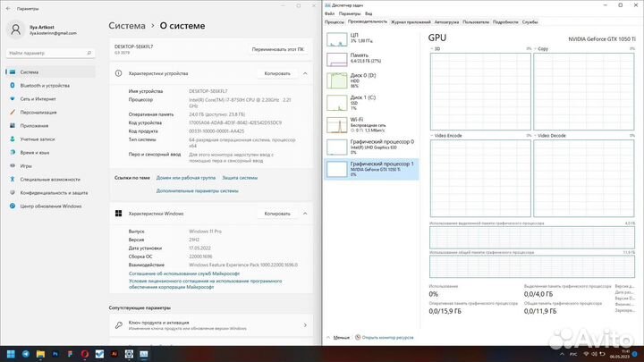Switch to Settings app on the taskbar
Image resolution: width=644 pixels, height=362 pixels.
click(x=129, y=354)
